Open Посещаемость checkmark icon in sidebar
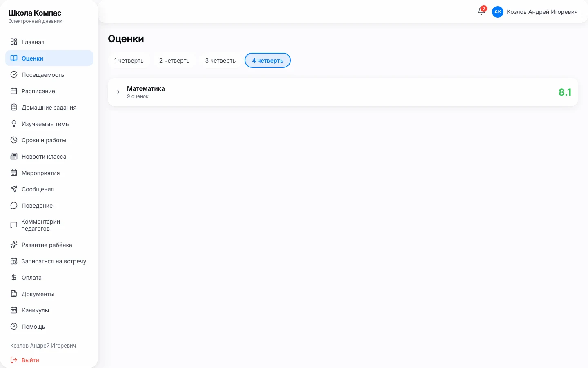588x368 pixels. [14, 74]
